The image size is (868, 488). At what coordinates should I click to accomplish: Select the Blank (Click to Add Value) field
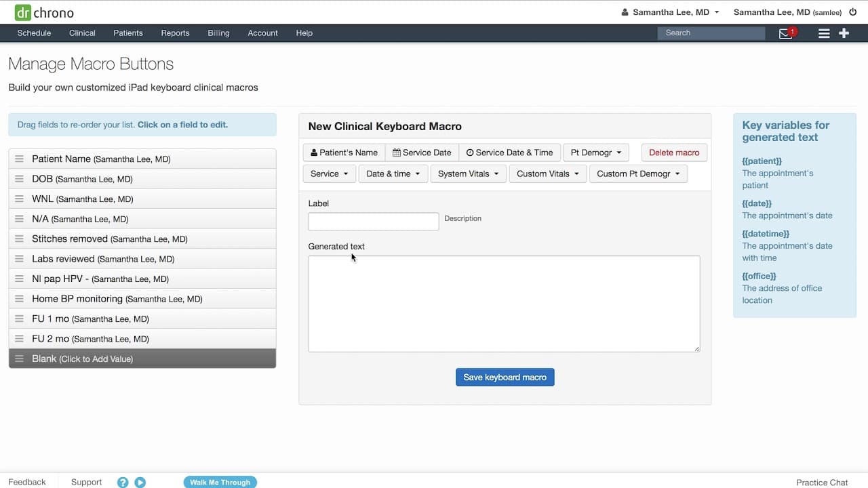(x=142, y=359)
